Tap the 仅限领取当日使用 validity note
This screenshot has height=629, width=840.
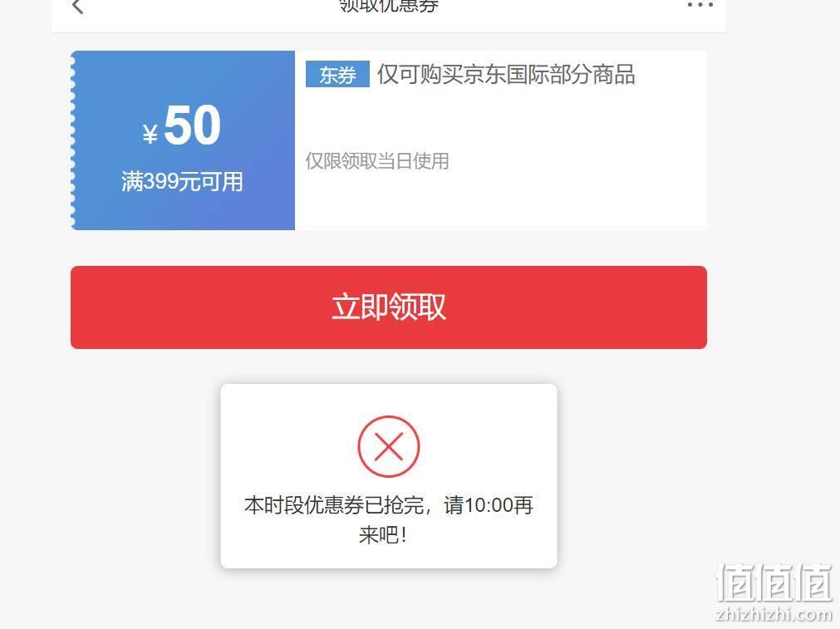tap(377, 160)
